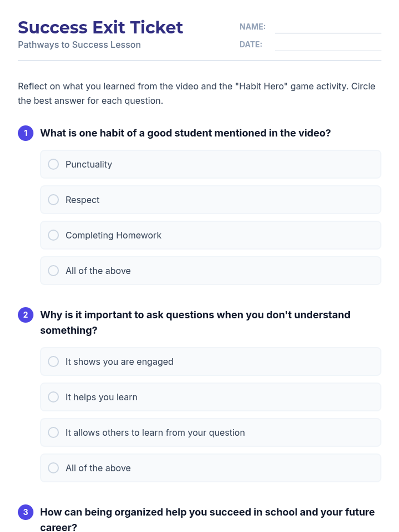The image size is (399, 532).
Task: Click the habit of a good student question
Action: [x=186, y=133]
